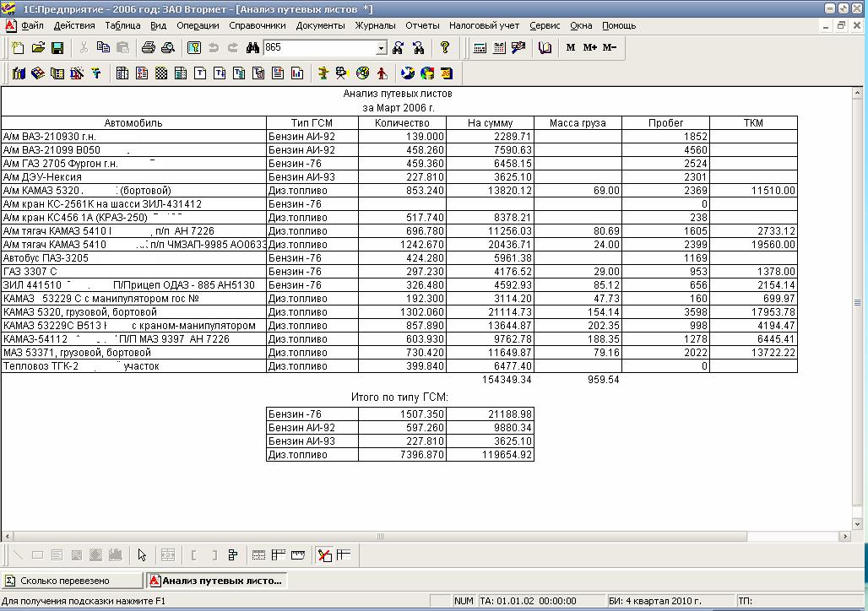This screenshot has width=868, height=611.
Task: Click the M+ memory add button
Action: (590, 47)
